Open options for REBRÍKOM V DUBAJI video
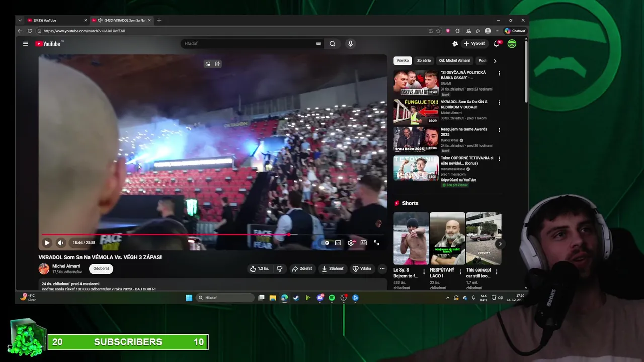Screen dimensions: 644x362 pyautogui.click(x=499, y=102)
